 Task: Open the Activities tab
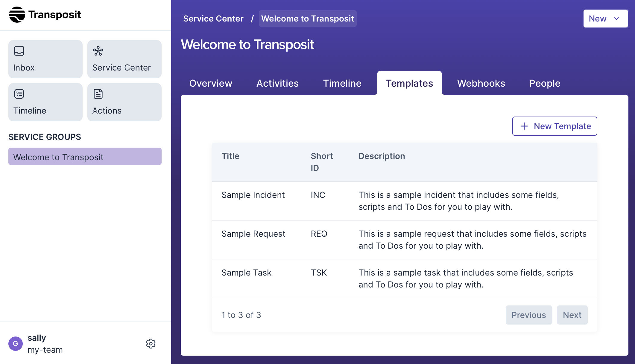coord(277,83)
